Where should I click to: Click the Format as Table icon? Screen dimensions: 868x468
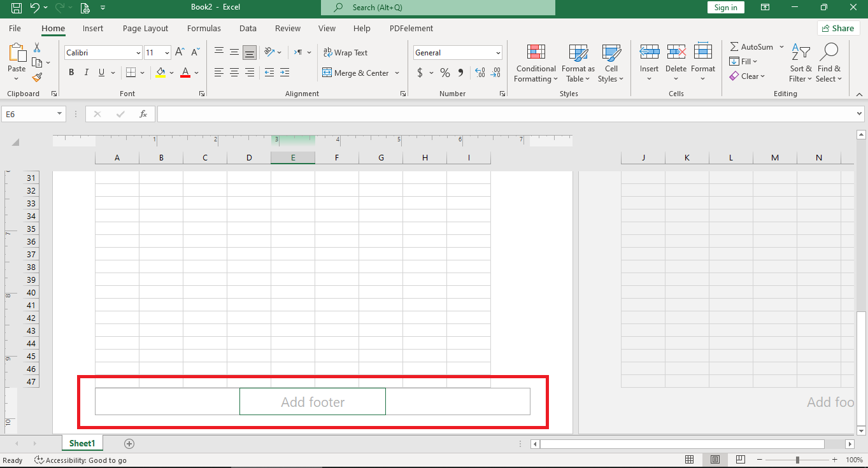[578, 64]
